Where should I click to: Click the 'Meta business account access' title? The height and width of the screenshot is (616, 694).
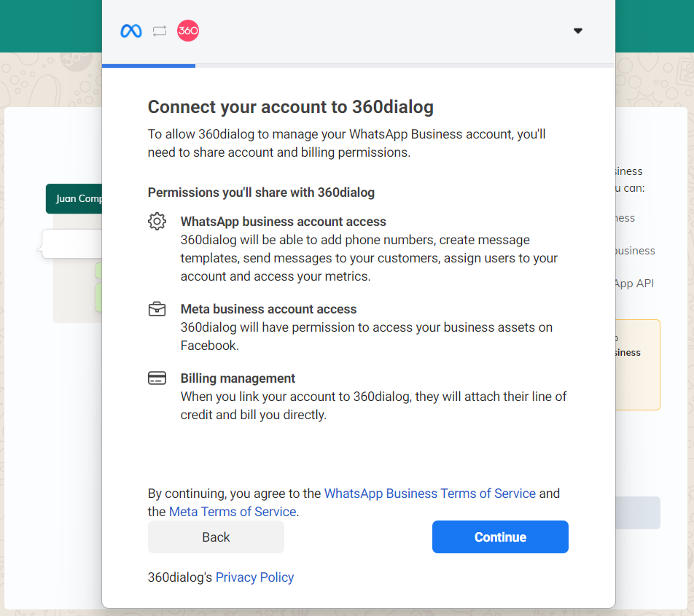click(x=269, y=309)
